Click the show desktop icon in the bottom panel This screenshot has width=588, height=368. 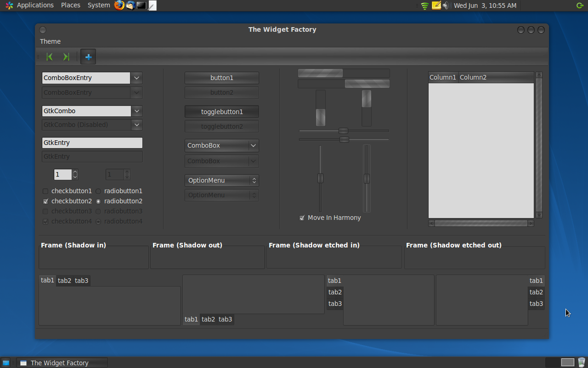(x=6, y=362)
